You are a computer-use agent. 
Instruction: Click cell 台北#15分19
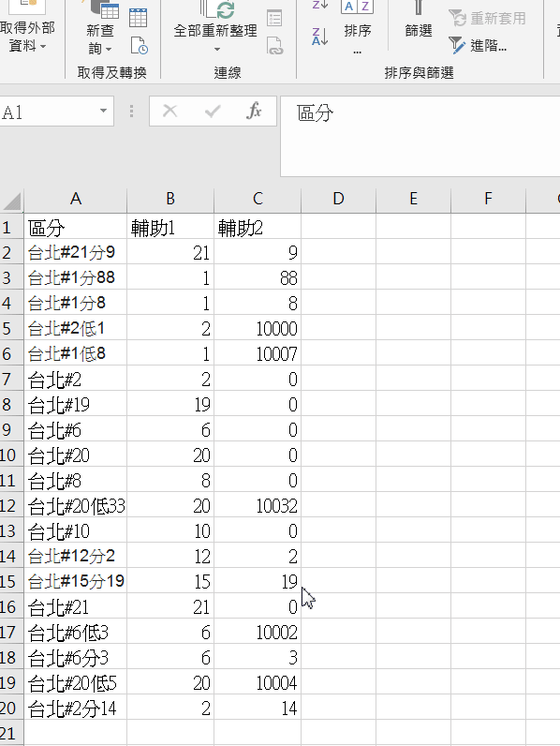click(76, 581)
